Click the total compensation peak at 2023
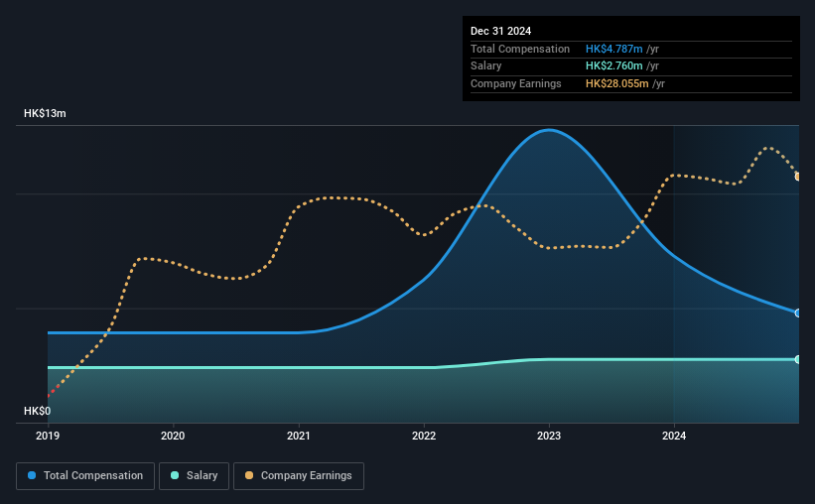This screenshot has width=815, height=504. pos(549,130)
